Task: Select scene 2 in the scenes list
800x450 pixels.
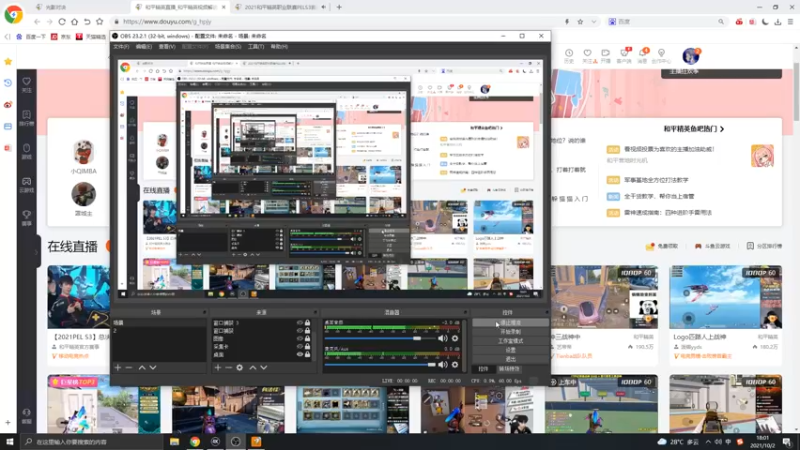Action: click(x=159, y=331)
